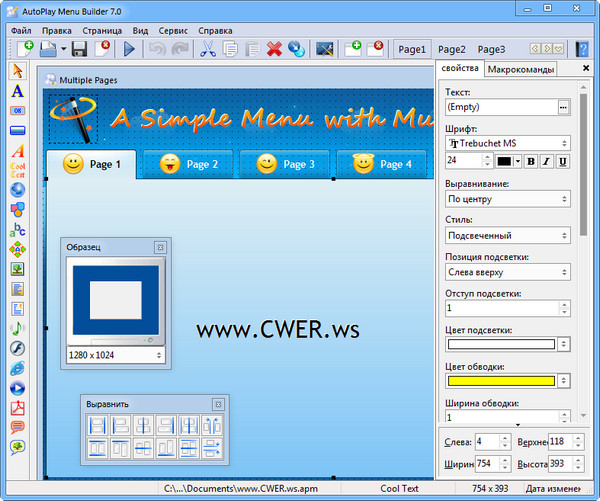The width and height of the screenshot is (600, 501).
Task: Click the properties panel vertical scrollbar
Action: (583, 165)
